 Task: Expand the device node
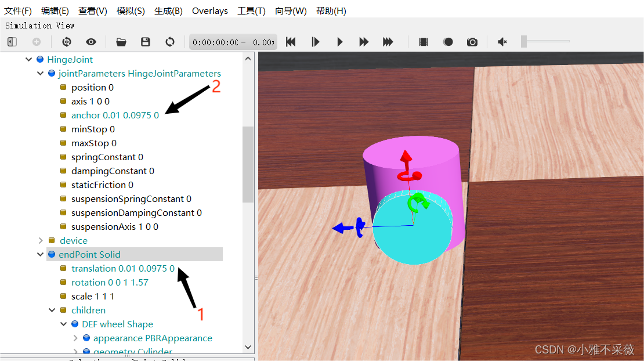[x=41, y=240]
